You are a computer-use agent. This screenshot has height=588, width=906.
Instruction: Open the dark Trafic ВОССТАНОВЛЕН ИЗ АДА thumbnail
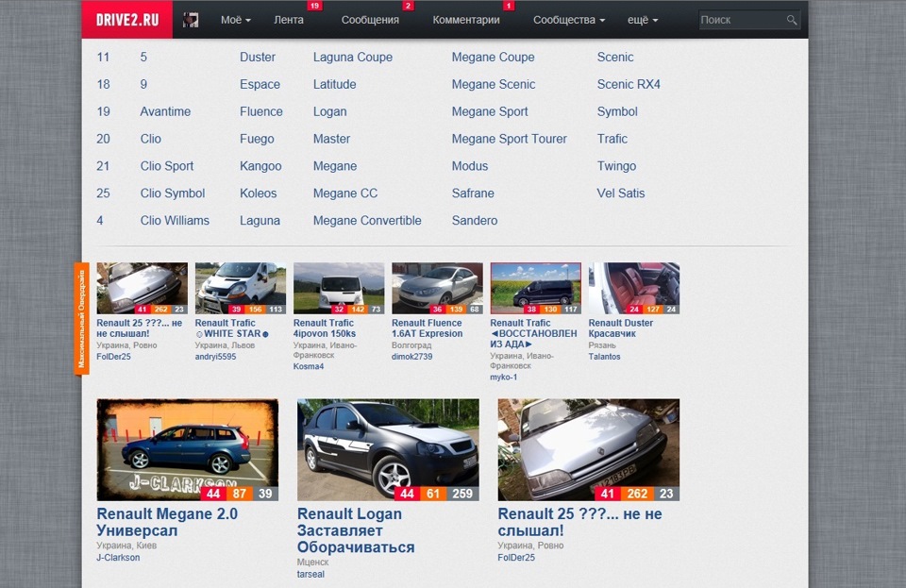536,288
